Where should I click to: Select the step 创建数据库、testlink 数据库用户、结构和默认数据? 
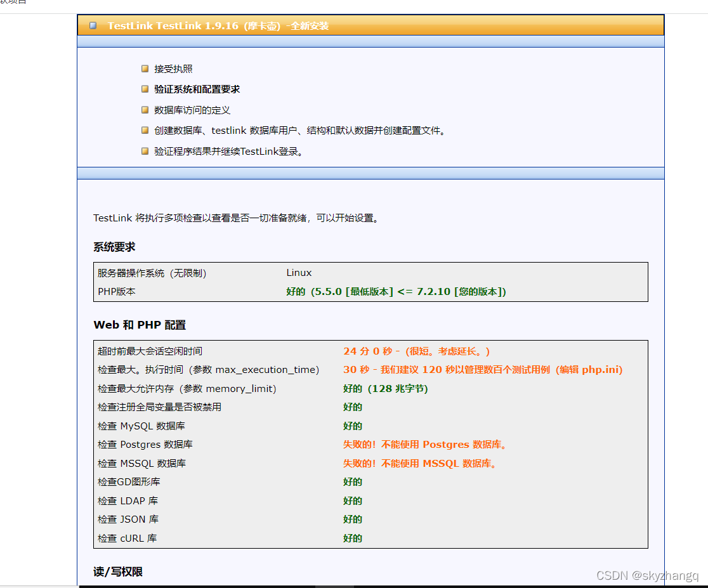(301, 131)
